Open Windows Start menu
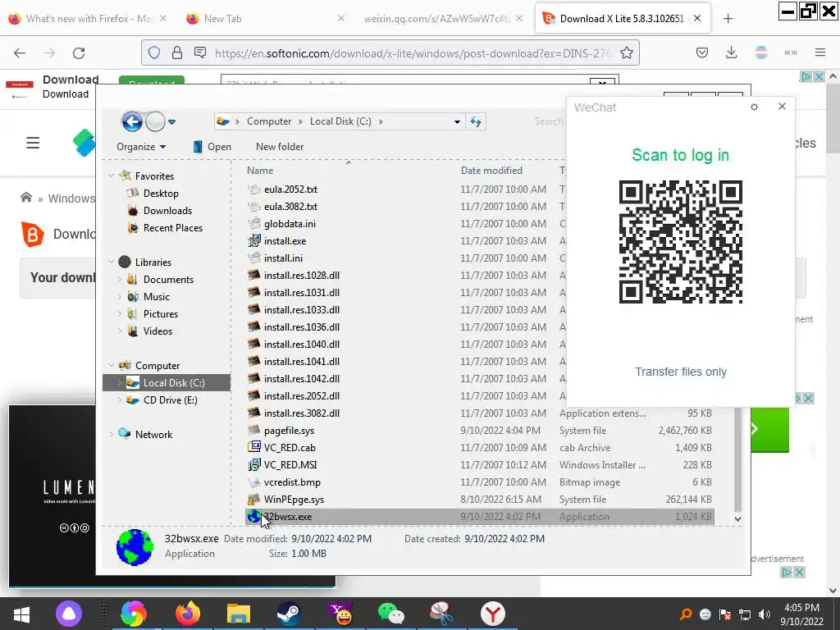Image resolution: width=840 pixels, height=630 pixels. [22, 614]
